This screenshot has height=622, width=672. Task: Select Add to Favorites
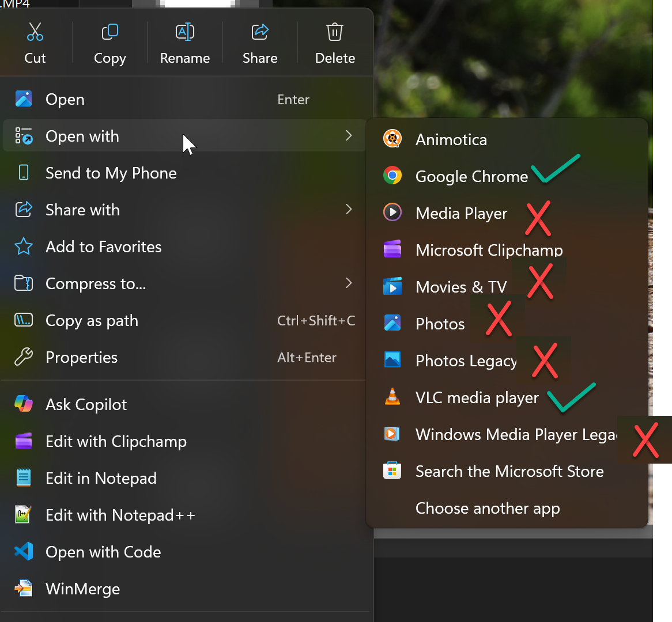pos(184,246)
